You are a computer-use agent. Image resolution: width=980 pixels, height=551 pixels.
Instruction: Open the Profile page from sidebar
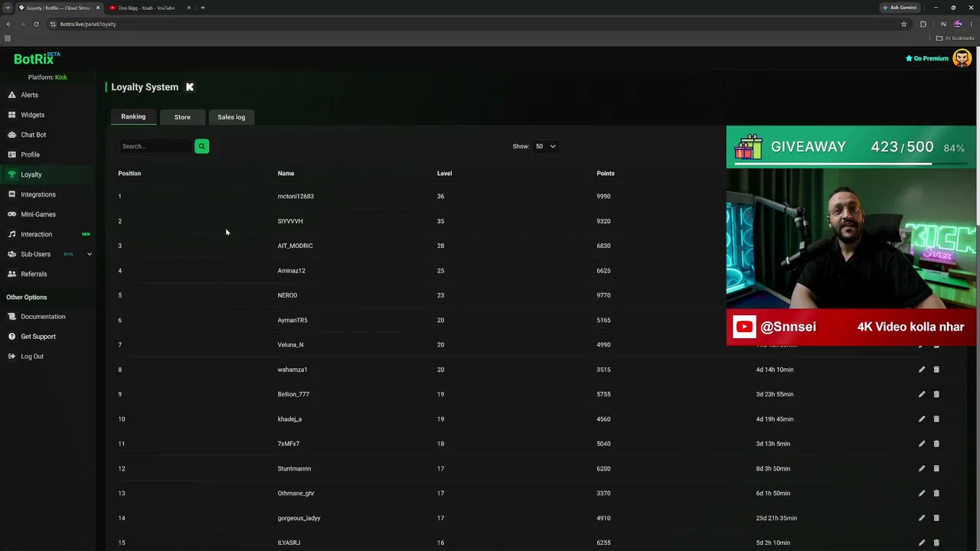pyautogui.click(x=30, y=155)
